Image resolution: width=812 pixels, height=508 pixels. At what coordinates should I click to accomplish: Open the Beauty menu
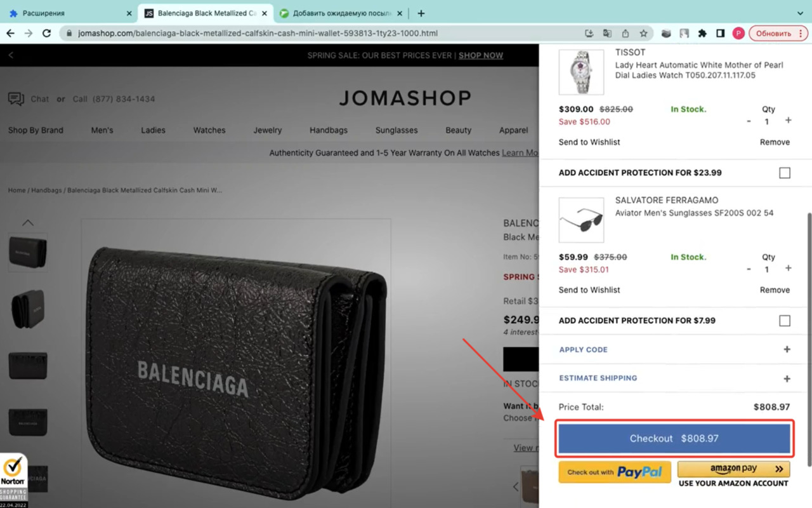point(458,130)
